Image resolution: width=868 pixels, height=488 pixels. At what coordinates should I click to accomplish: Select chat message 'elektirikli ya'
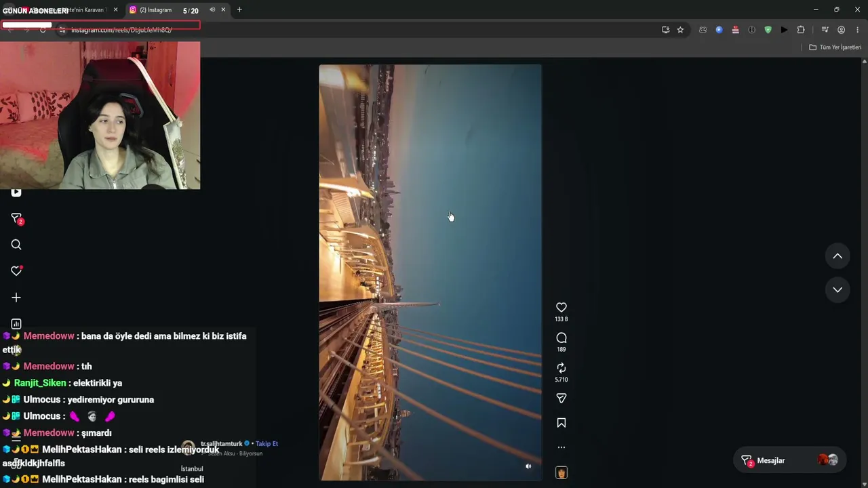pyautogui.click(x=98, y=383)
